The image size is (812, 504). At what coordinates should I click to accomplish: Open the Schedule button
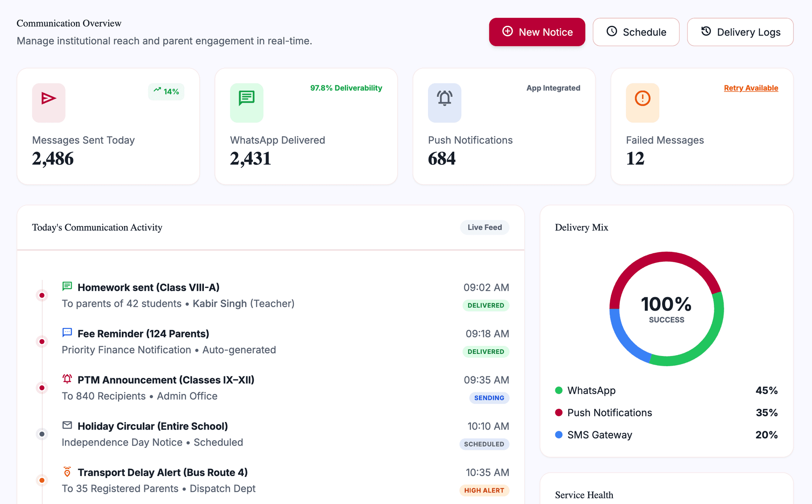coord(636,32)
